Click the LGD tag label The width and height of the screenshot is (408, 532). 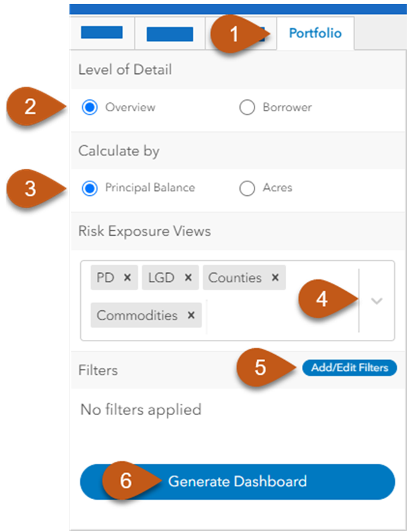(162, 277)
